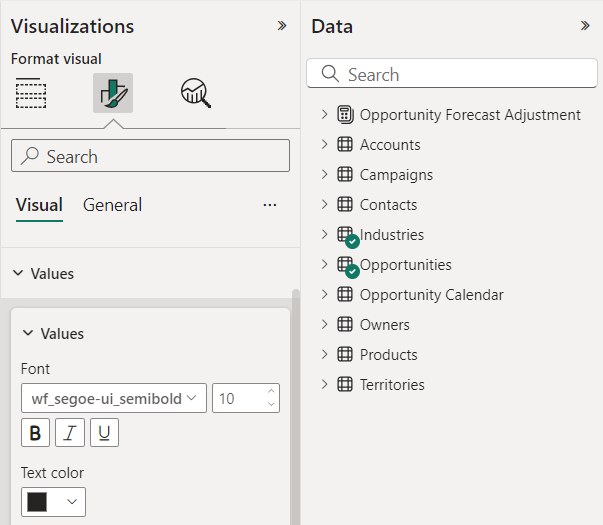The image size is (603, 525).
Task: Switch to the General tab
Action: (x=112, y=205)
